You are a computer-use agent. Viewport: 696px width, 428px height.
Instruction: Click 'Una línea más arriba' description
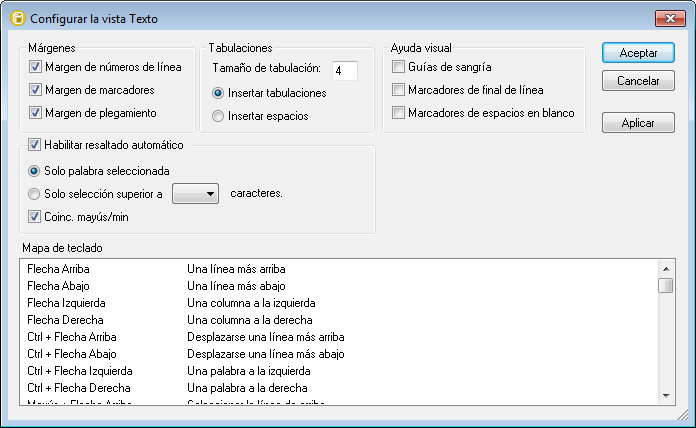[236, 269]
